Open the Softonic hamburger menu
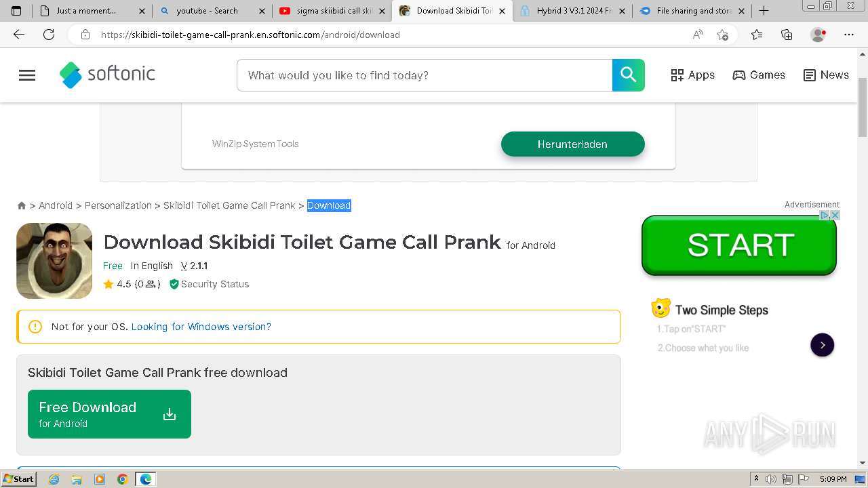Image resolution: width=868 pixels, height=488 pixels. point(27,75)
